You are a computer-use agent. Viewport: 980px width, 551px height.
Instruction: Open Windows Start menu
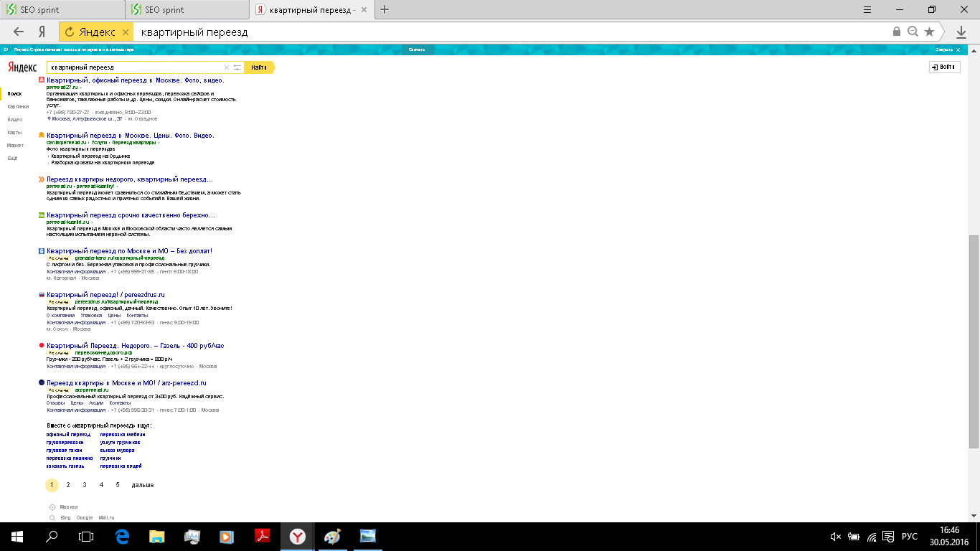click(17, 536)
